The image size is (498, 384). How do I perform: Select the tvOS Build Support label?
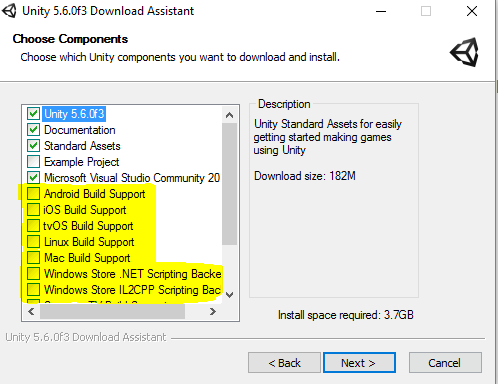88,226
